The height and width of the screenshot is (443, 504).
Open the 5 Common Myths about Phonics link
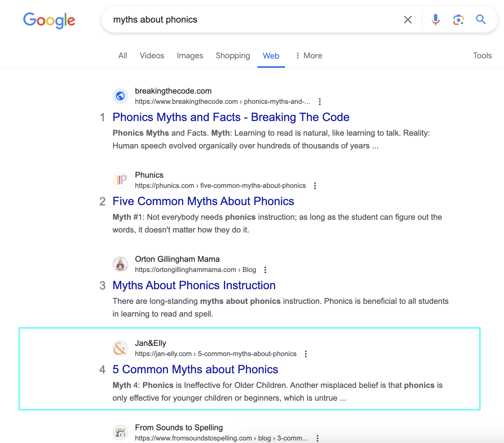195,369
